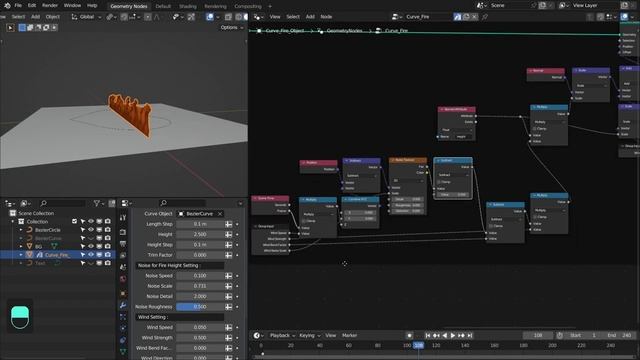Open the node editor Node menu
The width and height of the screenshot is (640, 360).
coord(326,17)
